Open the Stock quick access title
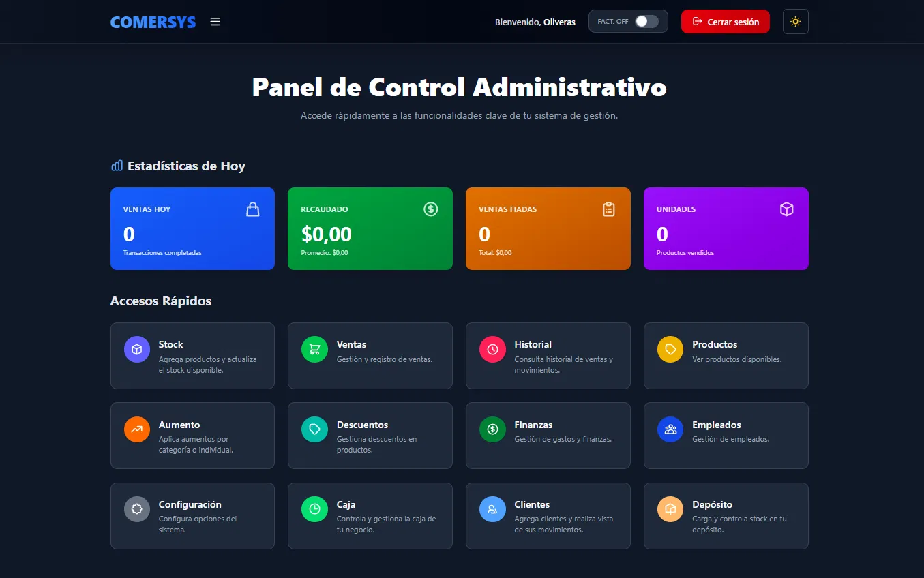This screenshot has height=578, width=924. (170, 344)
